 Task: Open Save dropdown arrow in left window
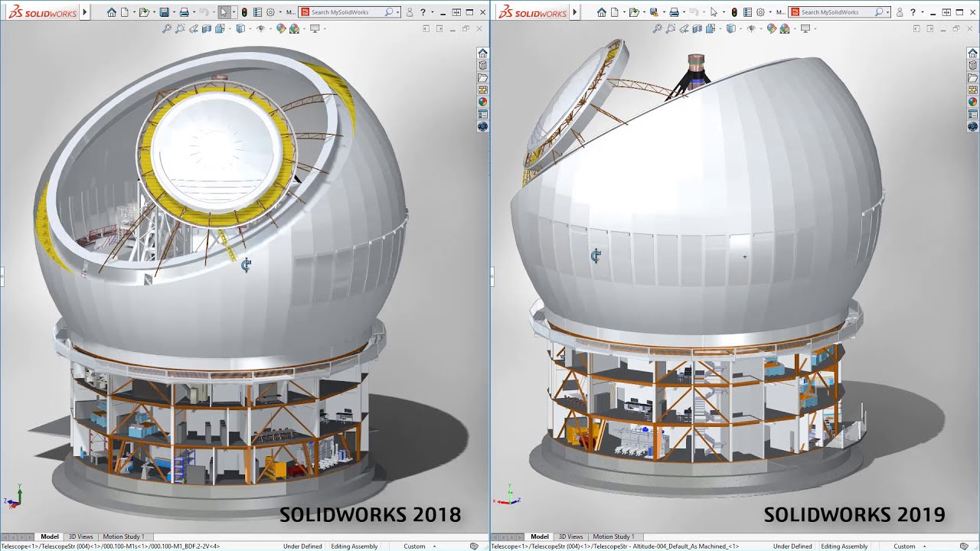pyautogui.click(x=174, y=12)
